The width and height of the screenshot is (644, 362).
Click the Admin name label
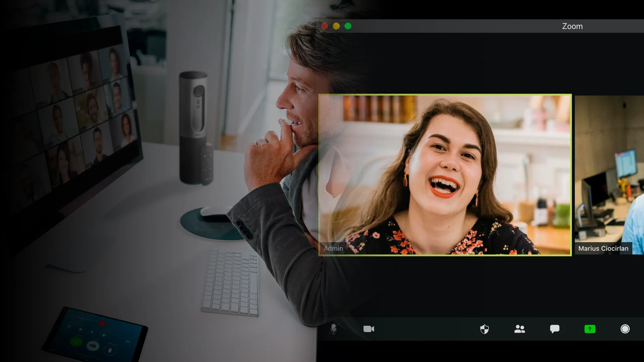click(x=333, y=248)
